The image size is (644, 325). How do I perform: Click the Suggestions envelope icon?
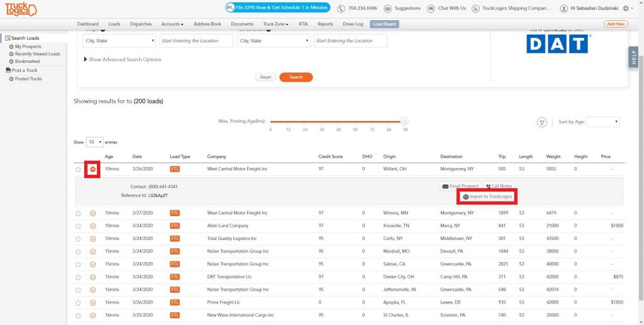click(x=387, y=9)
